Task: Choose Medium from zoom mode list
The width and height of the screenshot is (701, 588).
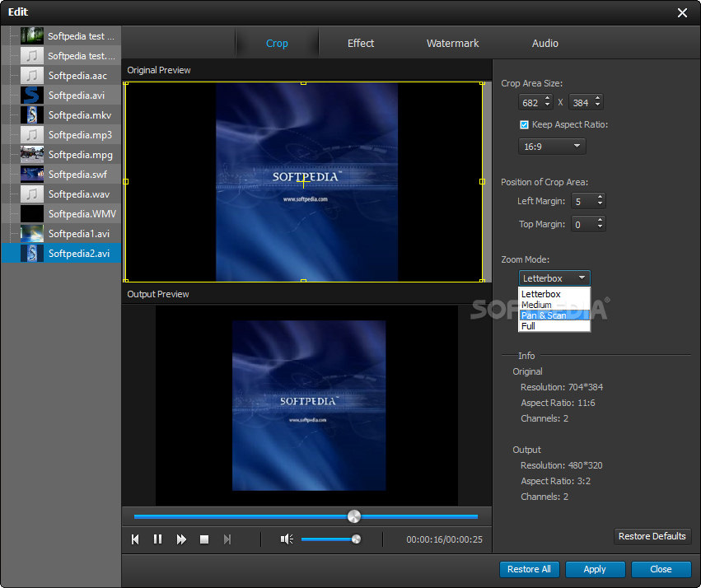Action: click(x=554, y=305)
